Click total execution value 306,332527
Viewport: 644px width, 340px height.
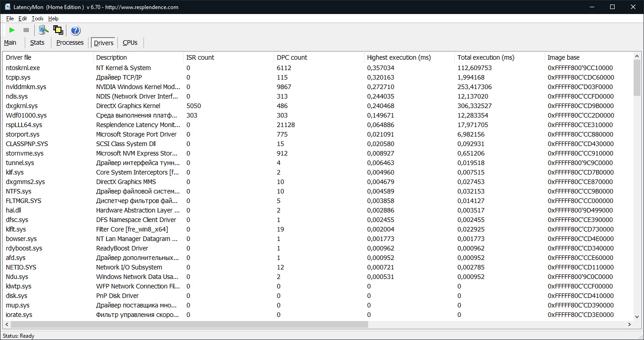(475, 106)
